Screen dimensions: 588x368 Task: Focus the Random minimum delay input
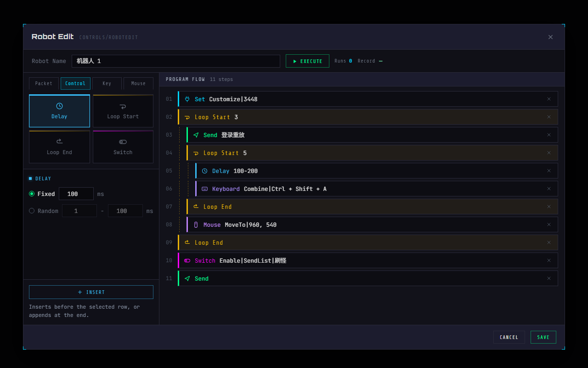(79, 211)
